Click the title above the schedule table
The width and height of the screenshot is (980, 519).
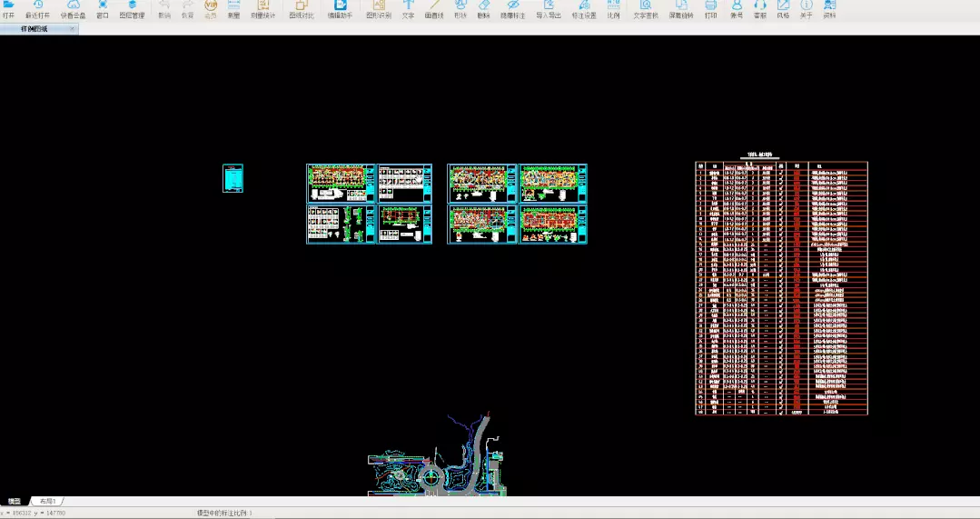coord(759,155)
